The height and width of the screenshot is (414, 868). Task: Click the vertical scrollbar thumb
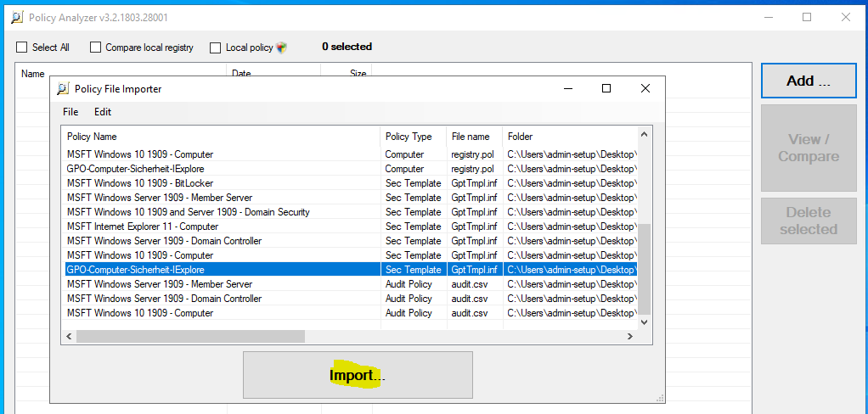(645, 269)
